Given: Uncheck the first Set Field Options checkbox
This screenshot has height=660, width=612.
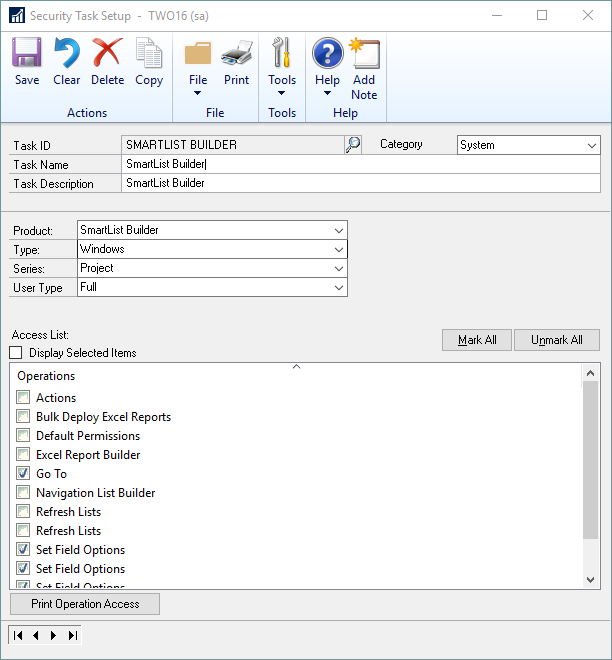Looking at the screenshot, I should [23, 549].
